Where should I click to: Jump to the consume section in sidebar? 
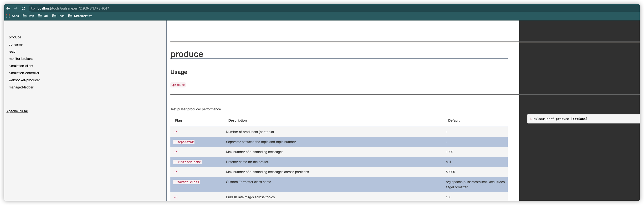point(15,45)
